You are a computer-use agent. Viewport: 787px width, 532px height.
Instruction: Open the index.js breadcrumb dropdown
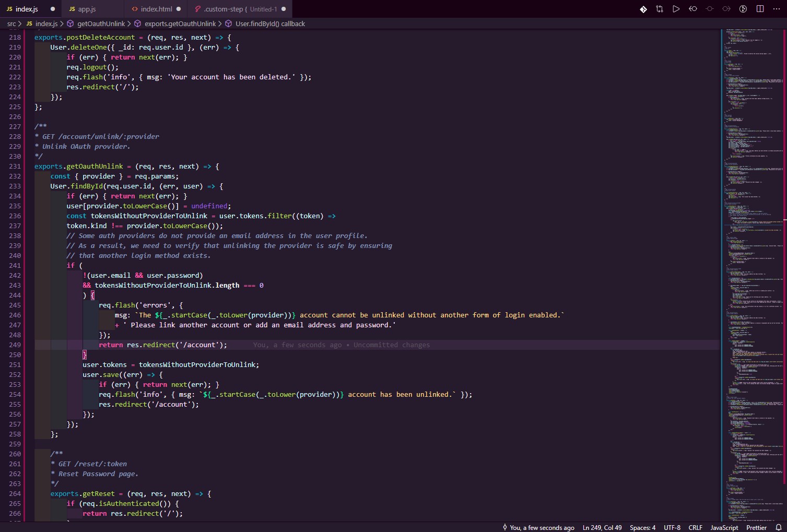pos(46,23)
